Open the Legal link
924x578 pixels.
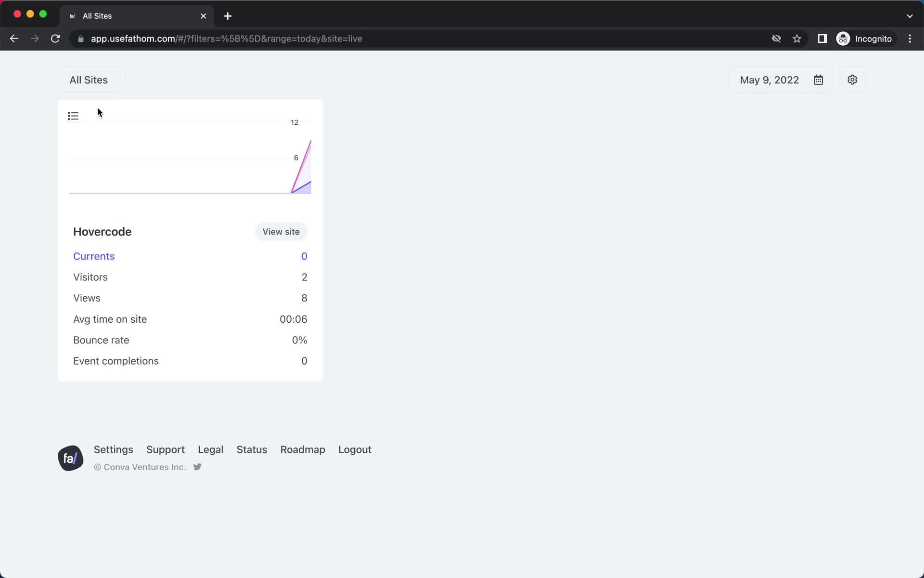tap(211, 449)
